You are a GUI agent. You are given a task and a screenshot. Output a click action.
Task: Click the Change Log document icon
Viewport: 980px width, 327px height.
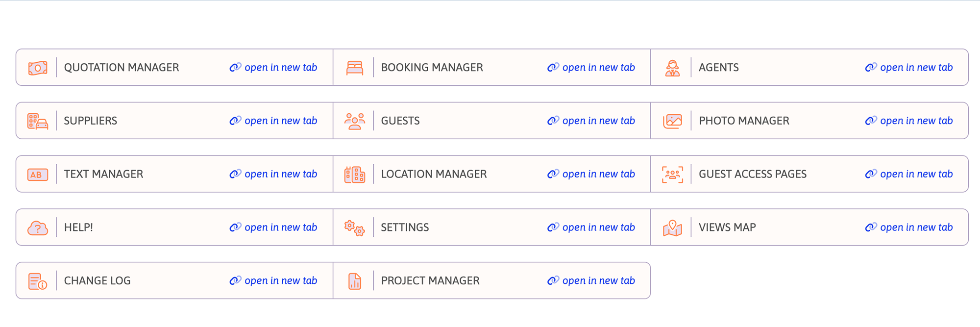tap(38, 281)
